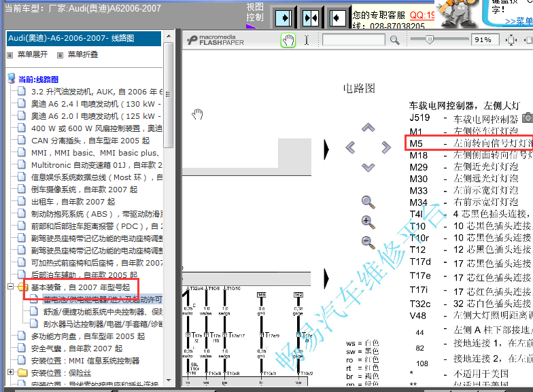
Task: Open MMI, MMI basic plus entry
Action: pyautogui.click(x=95, y=153)
